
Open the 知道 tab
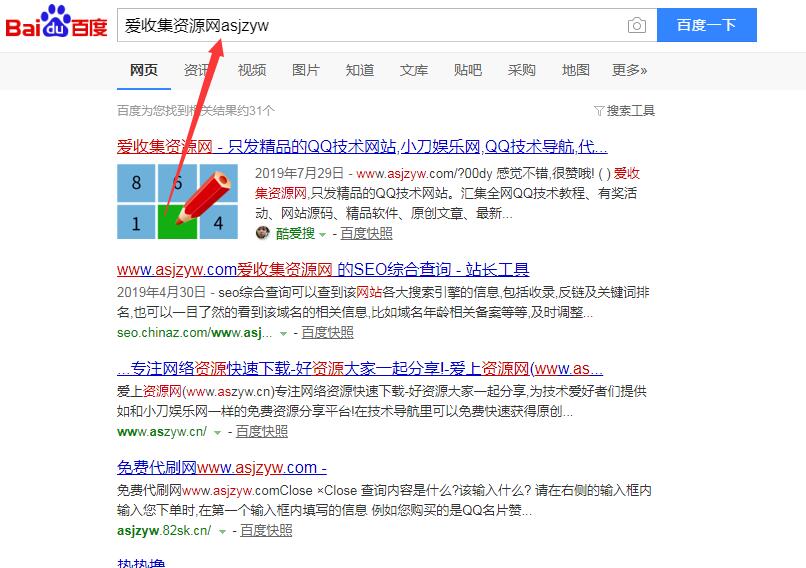(x=359, y=70)
